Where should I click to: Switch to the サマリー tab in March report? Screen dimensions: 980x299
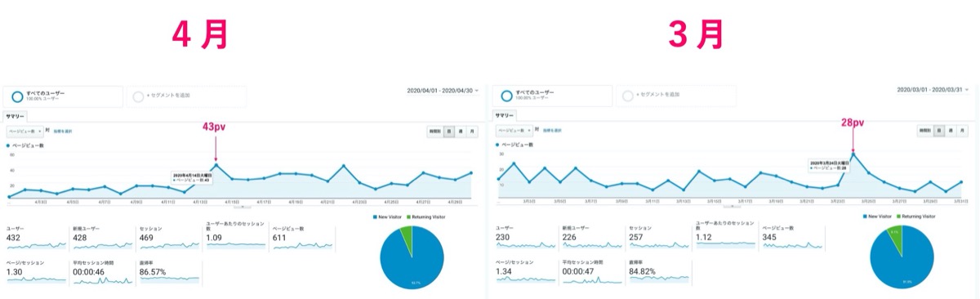point(505,116)
